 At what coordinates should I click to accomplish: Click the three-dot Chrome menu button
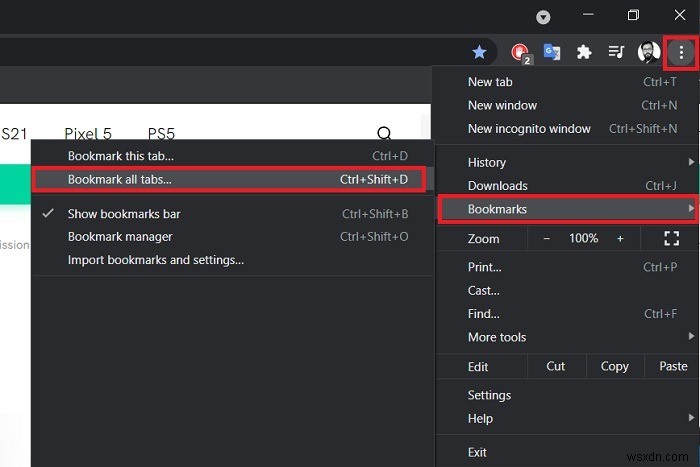point(681,53)
